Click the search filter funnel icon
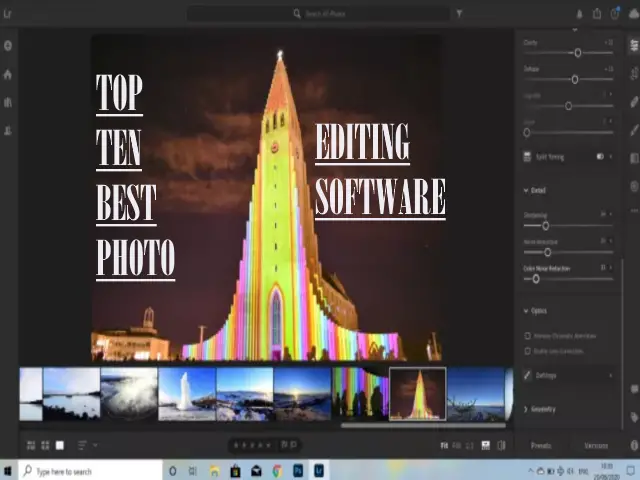640x480 pixels. point(459,14)
